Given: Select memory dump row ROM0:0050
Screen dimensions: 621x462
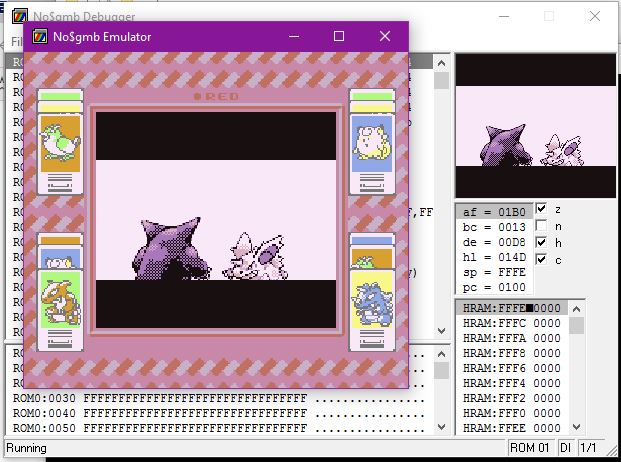Looking at the screenshot, I should (x=219, y=428).
